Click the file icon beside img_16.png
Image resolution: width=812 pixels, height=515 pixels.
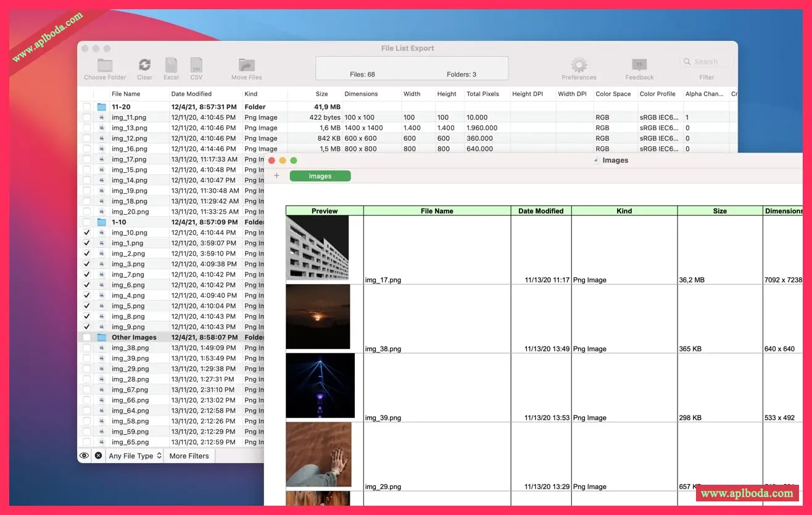[x=102, y=149]
